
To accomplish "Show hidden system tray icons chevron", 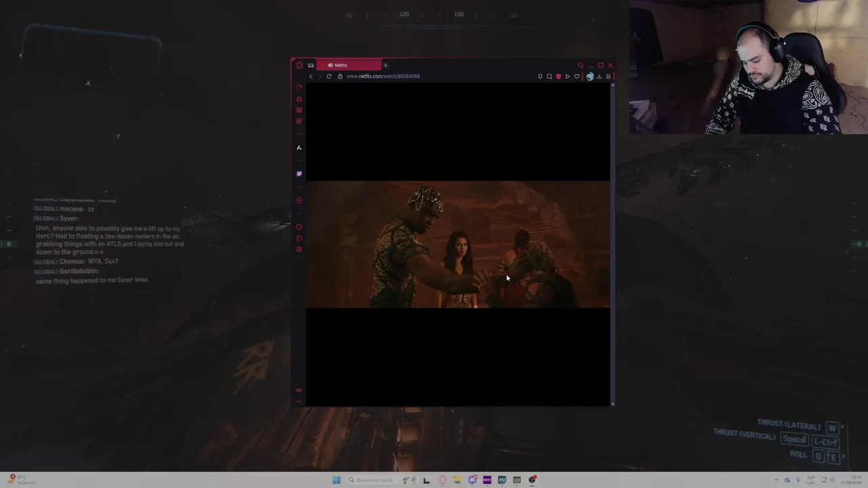I will 777,480.
